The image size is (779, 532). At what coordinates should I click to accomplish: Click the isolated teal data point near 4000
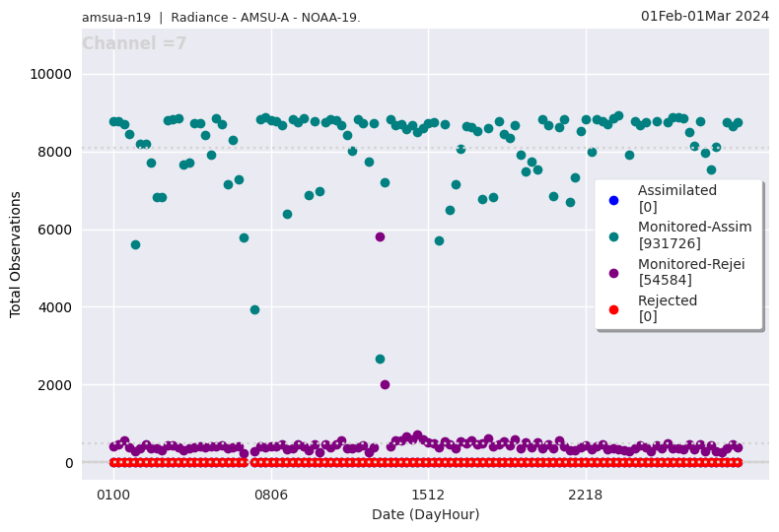coord(254,309)
